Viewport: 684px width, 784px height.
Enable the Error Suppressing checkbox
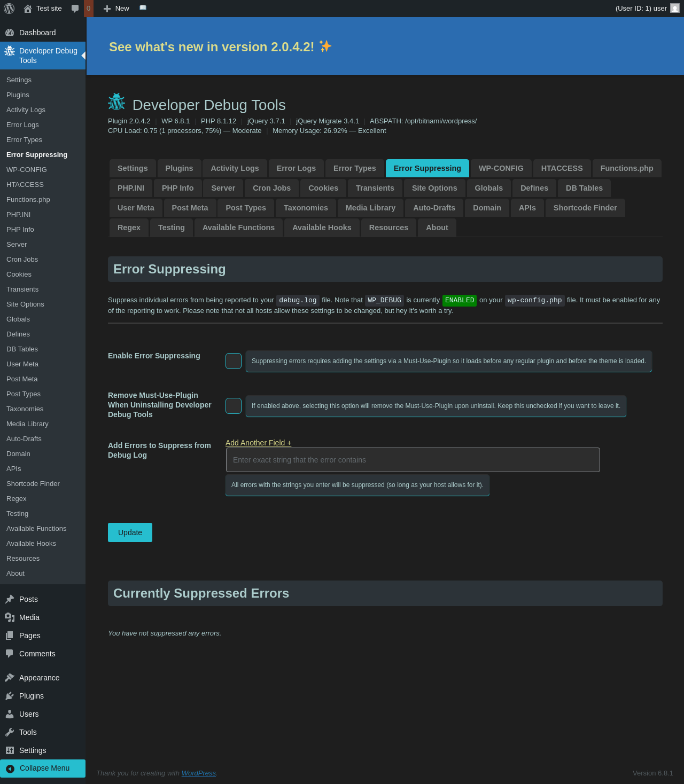[x=234, y=361]
